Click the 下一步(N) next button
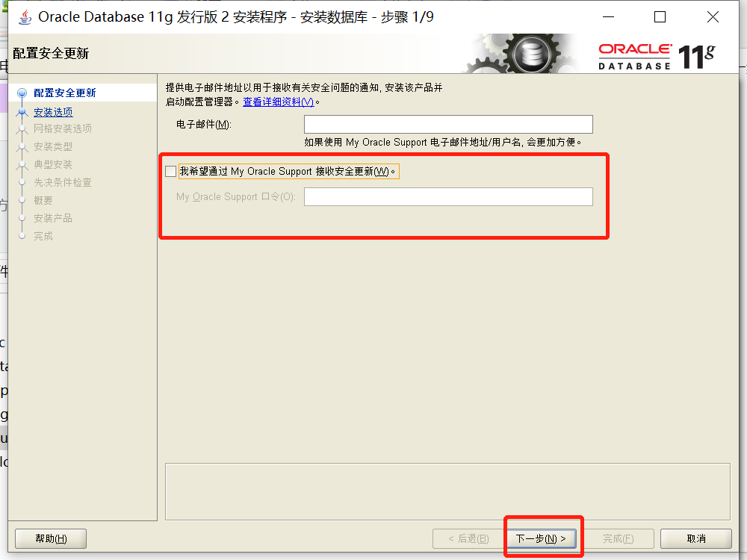 point(541,538)
